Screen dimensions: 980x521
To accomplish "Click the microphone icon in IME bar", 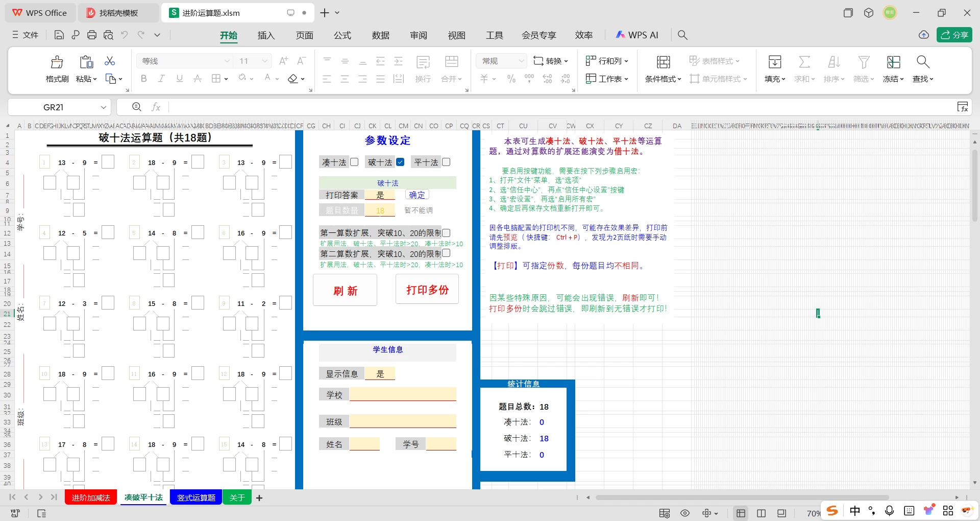I will [890, 511].
